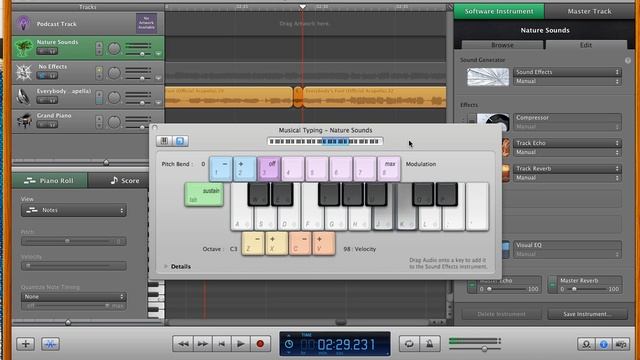Click the Podcast Track microphone icon
The height and width of the screenshot is (360, 640).
click(23, 24)
